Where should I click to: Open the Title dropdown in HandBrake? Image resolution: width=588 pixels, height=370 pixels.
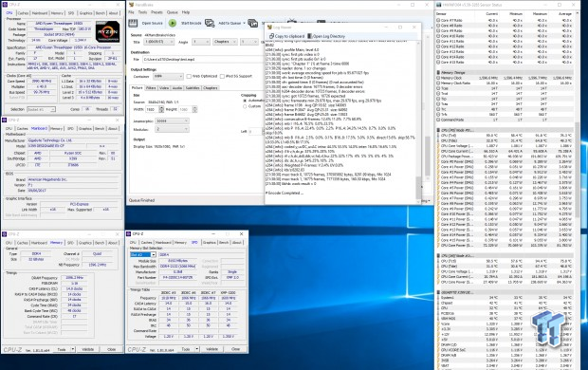click(158, 42)
